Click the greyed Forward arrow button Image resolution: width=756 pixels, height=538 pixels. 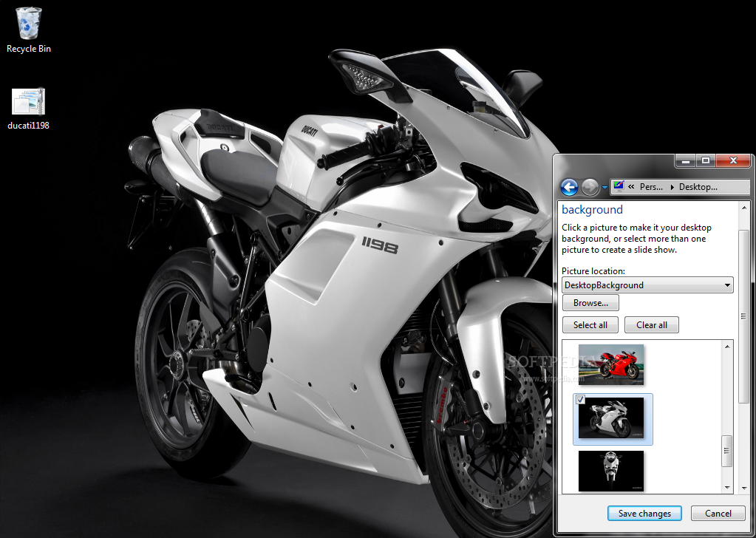[x=590, y=187]
